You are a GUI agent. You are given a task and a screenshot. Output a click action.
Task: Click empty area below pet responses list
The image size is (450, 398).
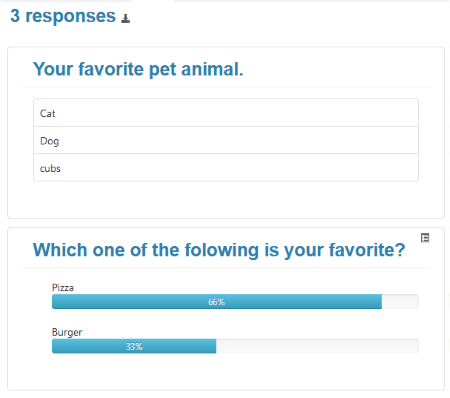[x=226, y=199]
